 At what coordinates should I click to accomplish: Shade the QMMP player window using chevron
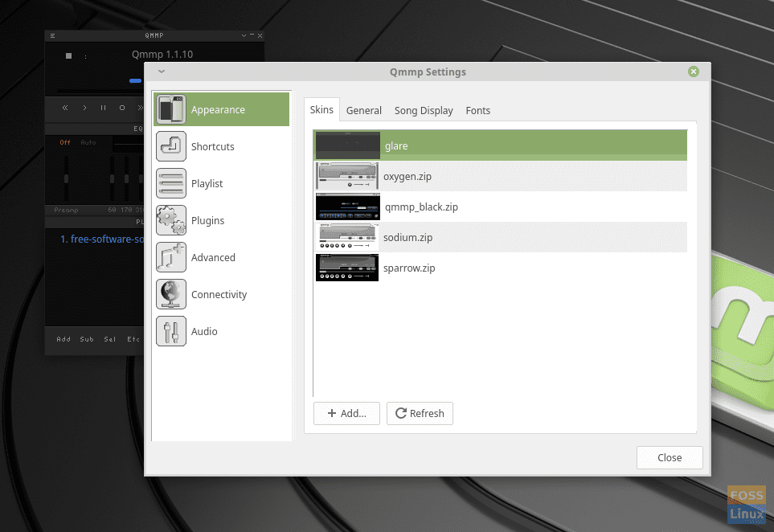click(244, 35)
